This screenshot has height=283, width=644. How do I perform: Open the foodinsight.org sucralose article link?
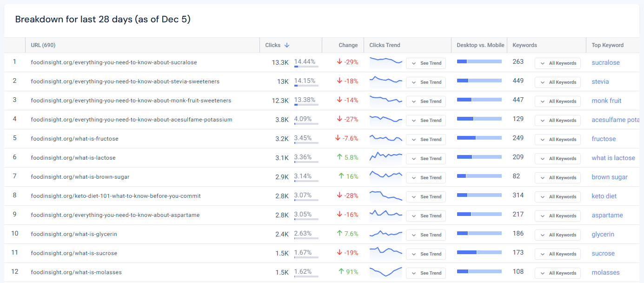tap(113, 62)
